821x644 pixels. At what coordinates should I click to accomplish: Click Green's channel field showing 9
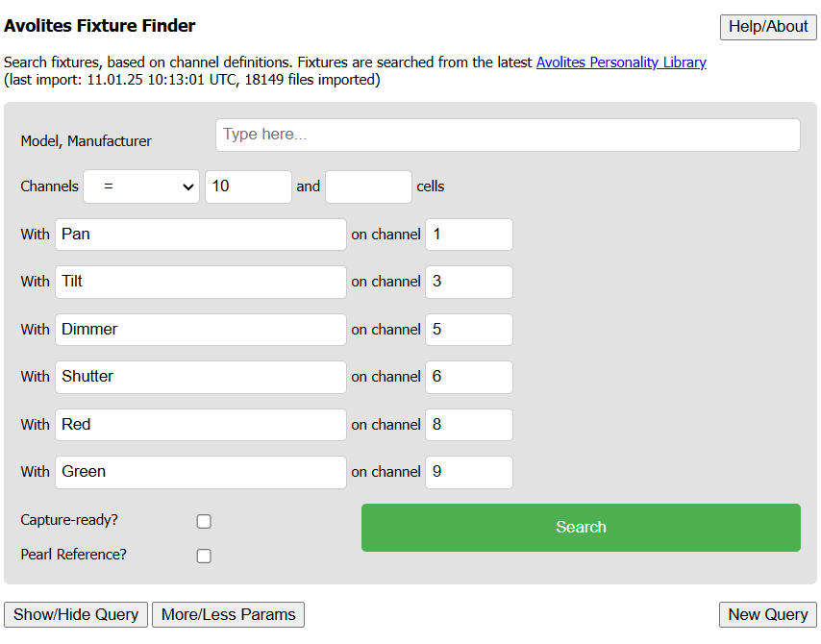468,472
